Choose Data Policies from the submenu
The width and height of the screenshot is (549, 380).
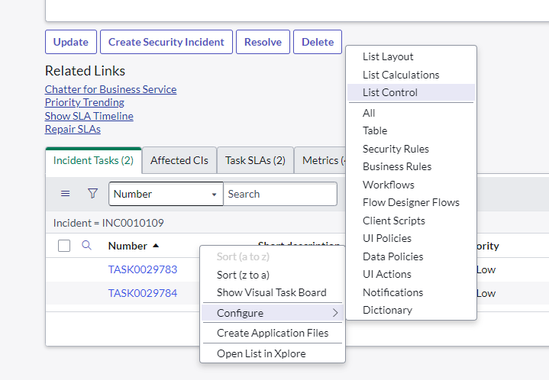click(393, 256)
